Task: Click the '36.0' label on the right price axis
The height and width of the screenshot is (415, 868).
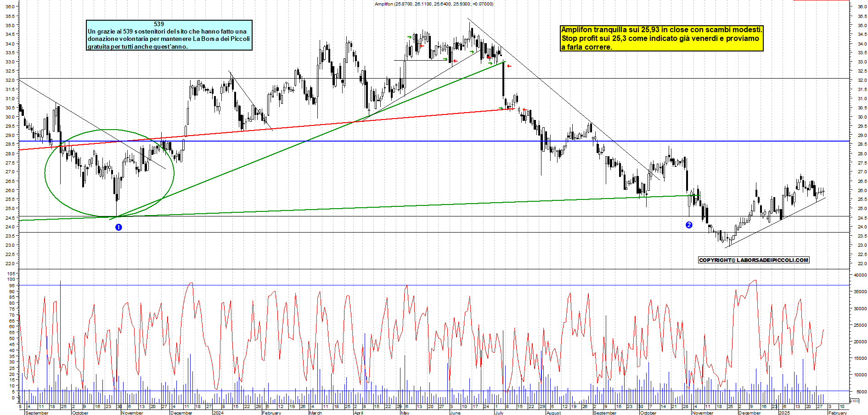Action: click(x=862, y=7)
